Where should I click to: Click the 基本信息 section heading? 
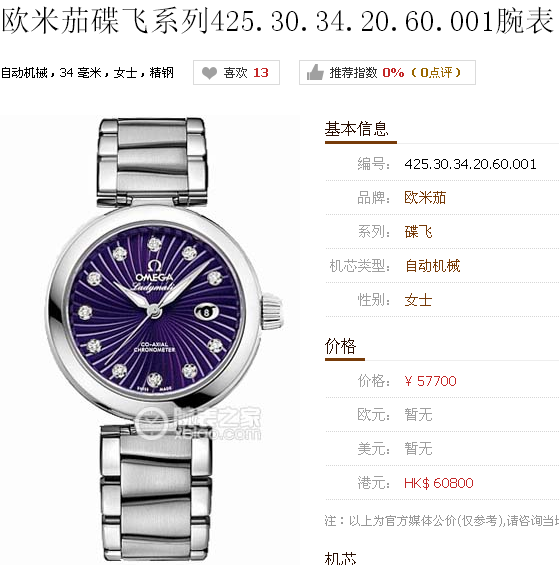[x=357, y=129]
